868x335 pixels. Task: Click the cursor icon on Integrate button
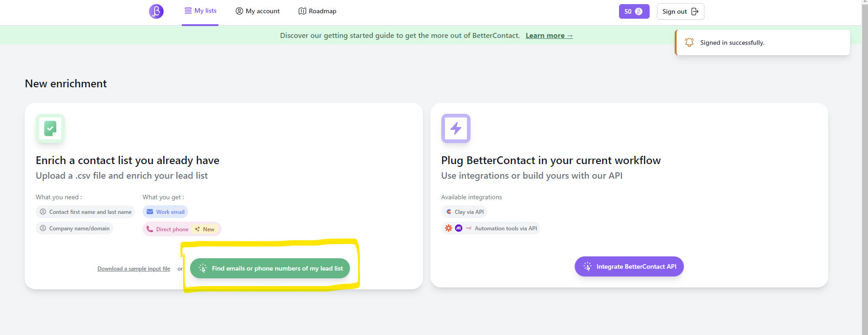coord(587,266)
